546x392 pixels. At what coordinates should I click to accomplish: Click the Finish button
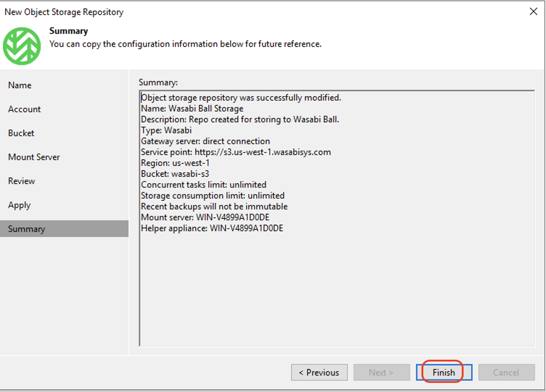tap(444, 372)
